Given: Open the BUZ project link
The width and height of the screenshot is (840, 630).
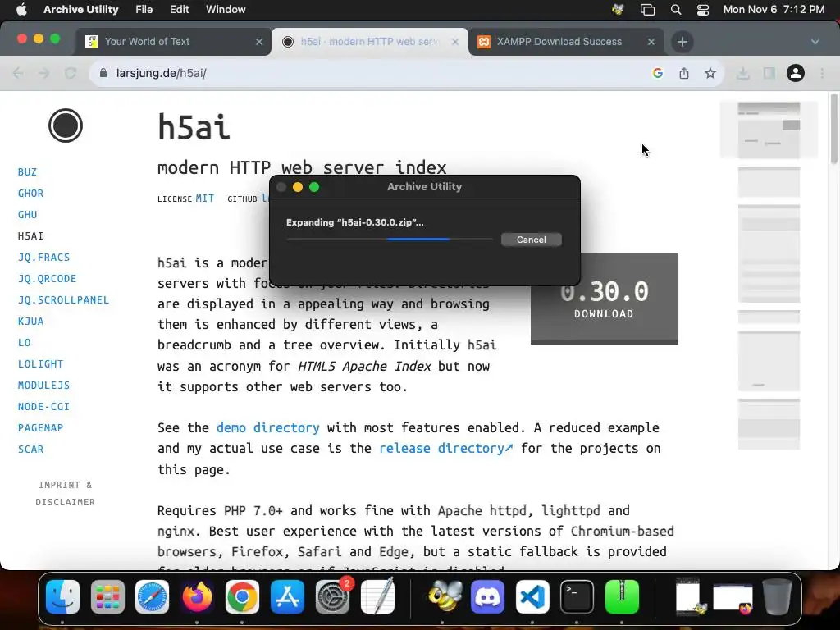Looking at the screenshot, I should [27, 172].
